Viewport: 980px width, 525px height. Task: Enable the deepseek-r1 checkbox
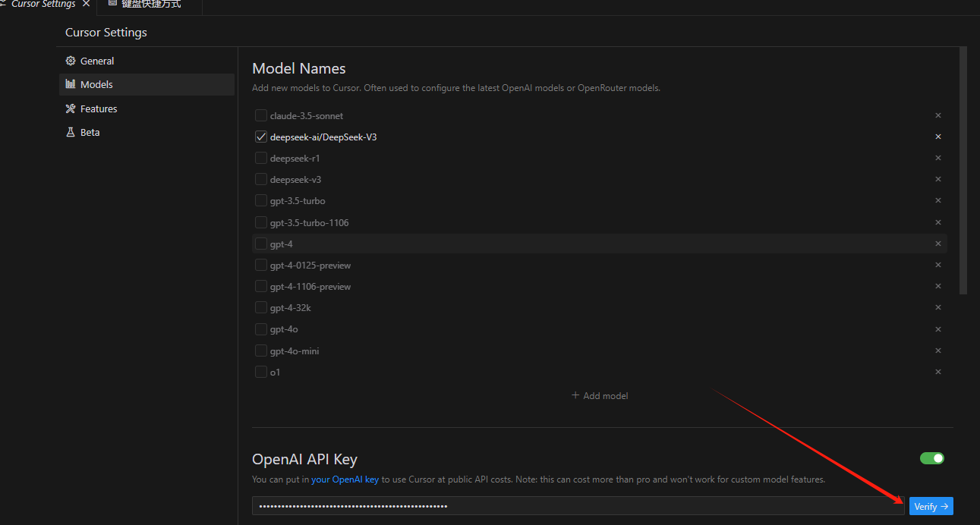(261, 159)
